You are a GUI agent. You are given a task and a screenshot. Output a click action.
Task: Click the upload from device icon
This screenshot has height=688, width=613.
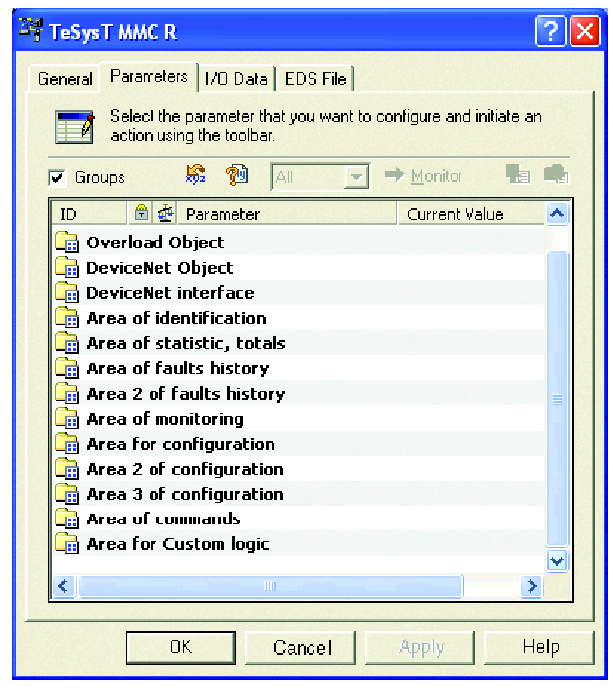point(518,175)
